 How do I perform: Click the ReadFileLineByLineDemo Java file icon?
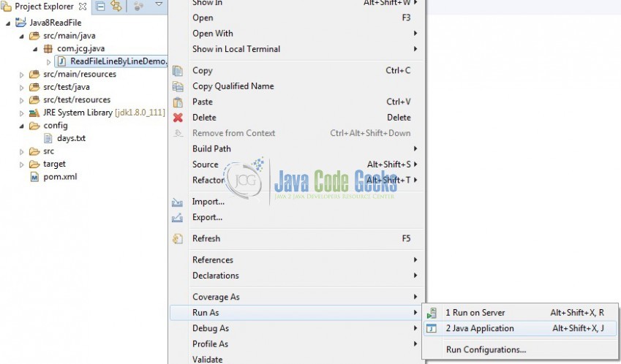coord(61,61)
